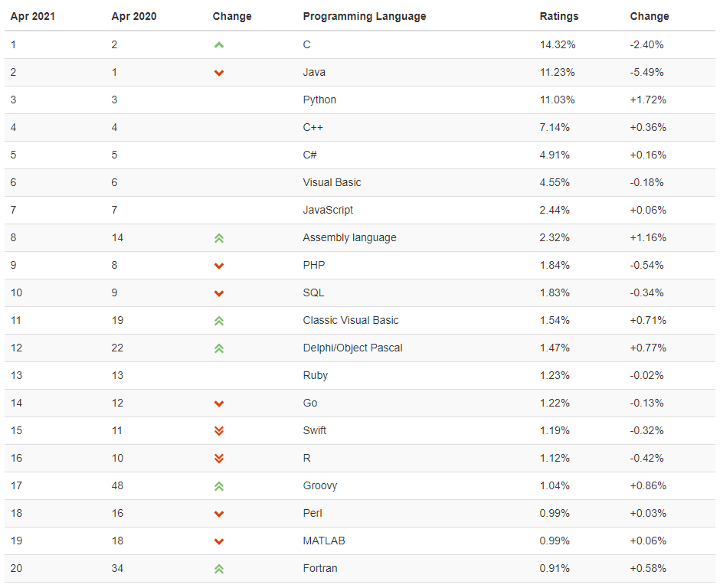Click double red down arrow beside Swift
720x588 pixels.
219,430
